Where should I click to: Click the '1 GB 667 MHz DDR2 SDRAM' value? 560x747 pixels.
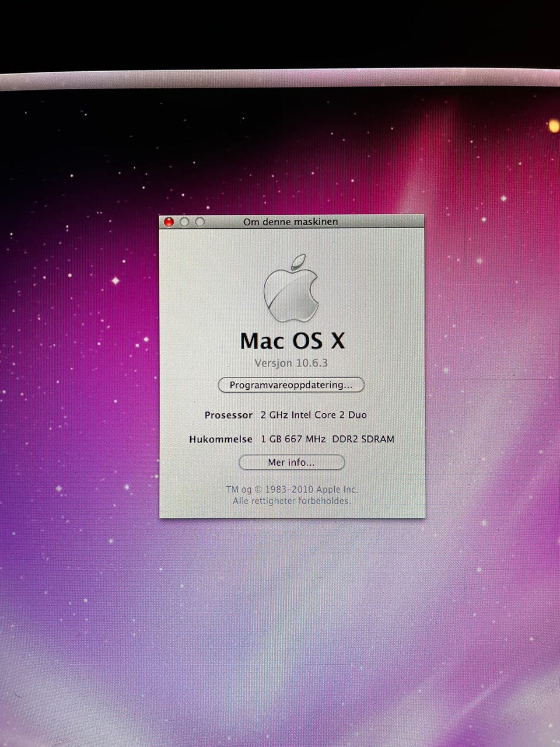pyautogui.click(x=327, y=439)
